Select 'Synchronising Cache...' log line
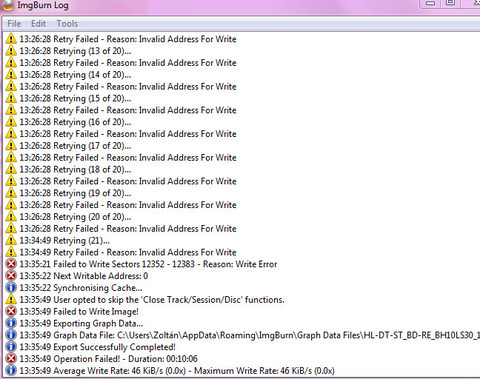This screenshot has width=480, height=379. click(x=81, y=288)
